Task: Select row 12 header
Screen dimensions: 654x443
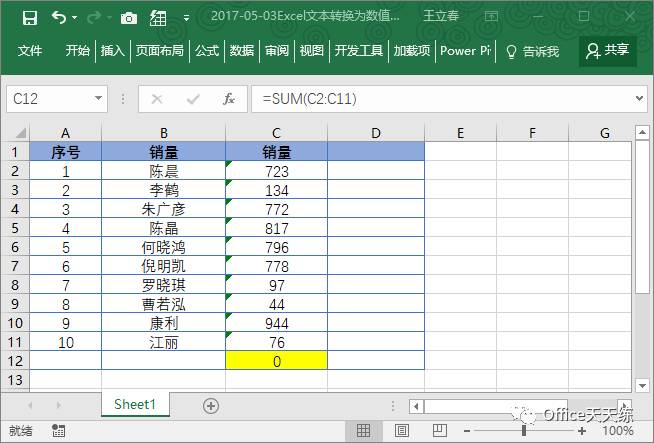Action: tap(15, 361)
